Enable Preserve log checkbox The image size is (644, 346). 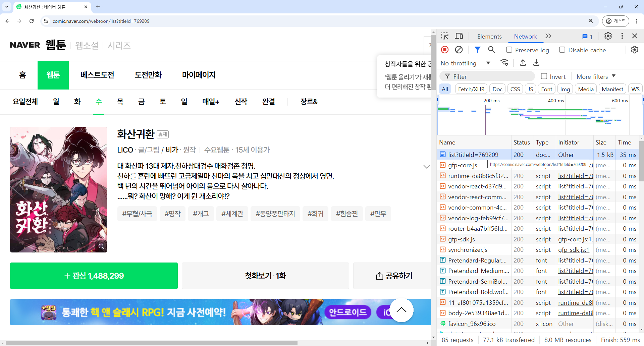pos(509,50)
